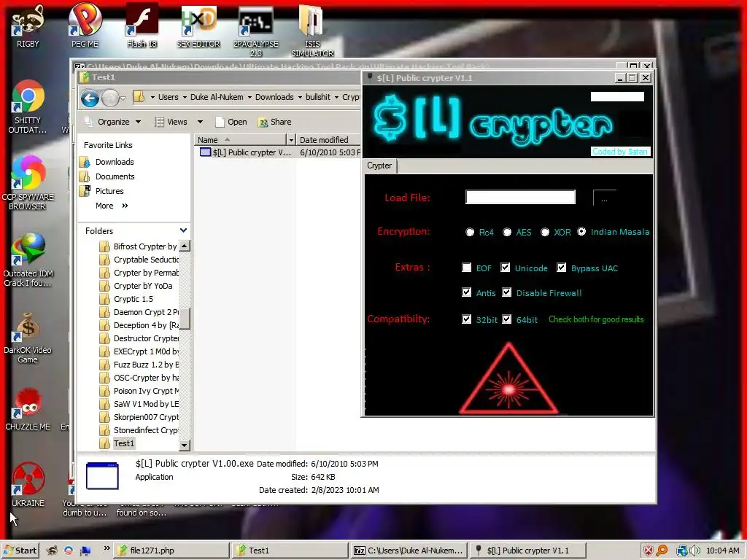Click the browse '...' button
This screenshot has width=747, height=560.
[x=604, y=198]
